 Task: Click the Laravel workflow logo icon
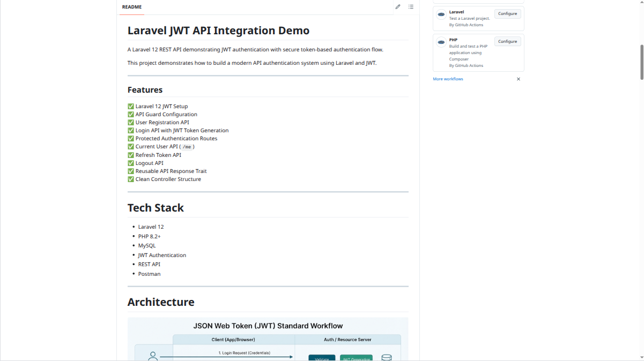coord(441,15)
